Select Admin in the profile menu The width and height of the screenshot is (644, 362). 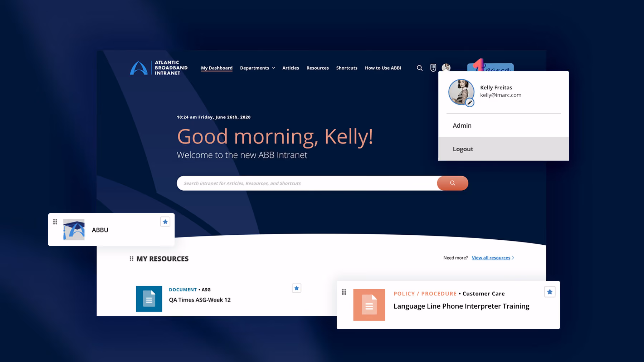pos(503,126)
